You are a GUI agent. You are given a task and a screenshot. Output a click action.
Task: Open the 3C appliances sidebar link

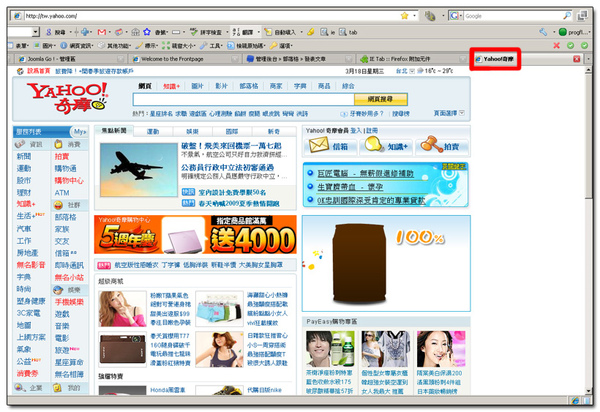29,313
